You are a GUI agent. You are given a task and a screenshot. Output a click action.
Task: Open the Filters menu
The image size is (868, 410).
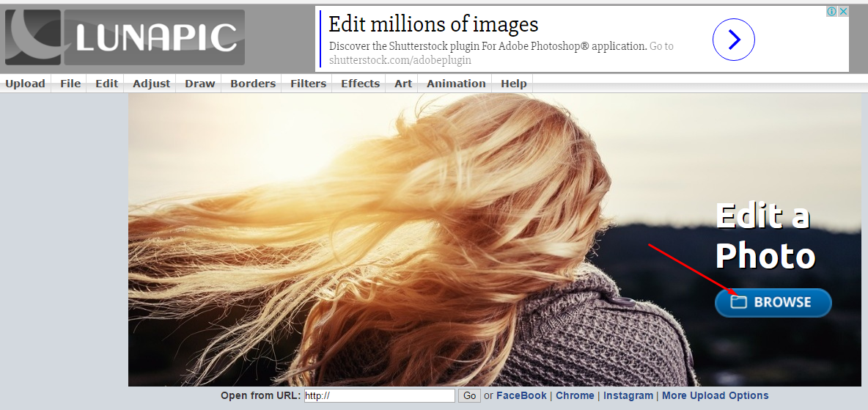(308, 84)
